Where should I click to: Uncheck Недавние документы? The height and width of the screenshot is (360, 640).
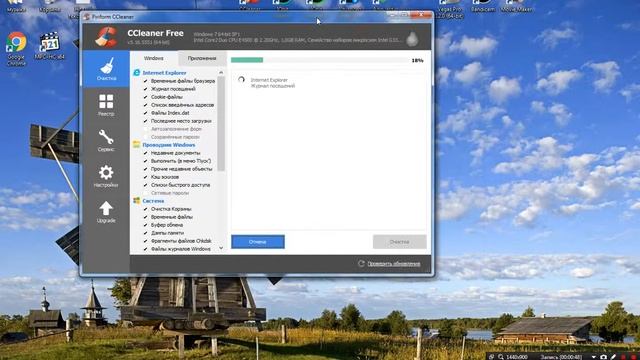point(146,153)
